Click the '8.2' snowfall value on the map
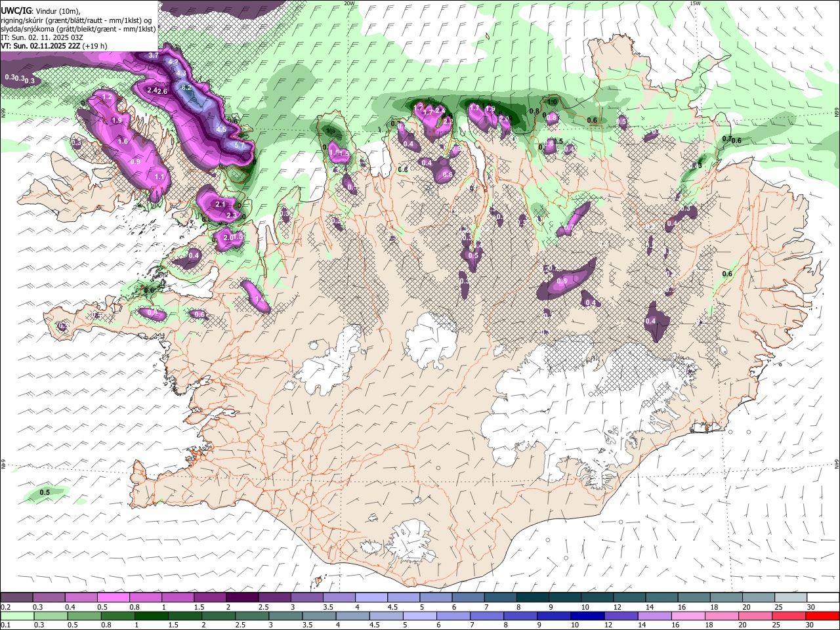840x630 pixels. pos(186,87)
